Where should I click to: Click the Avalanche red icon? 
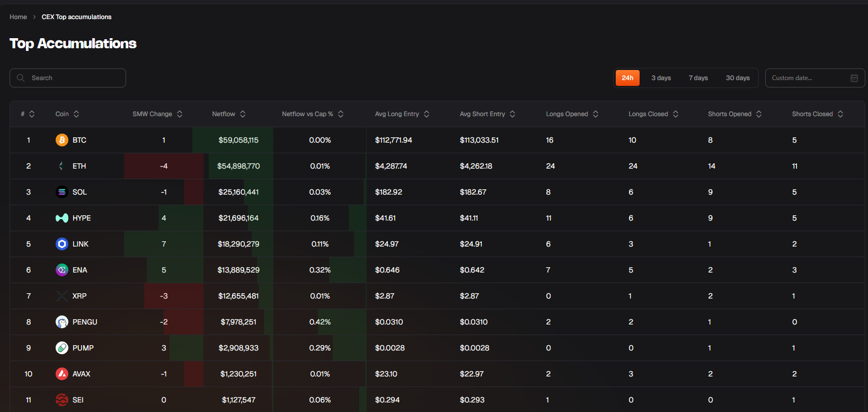[x=61, y=374]
